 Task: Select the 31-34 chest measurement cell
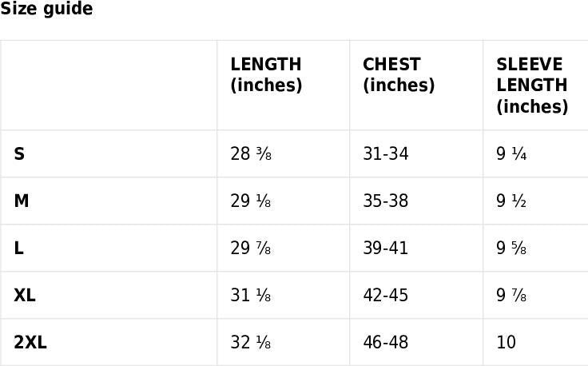point(386,153)
